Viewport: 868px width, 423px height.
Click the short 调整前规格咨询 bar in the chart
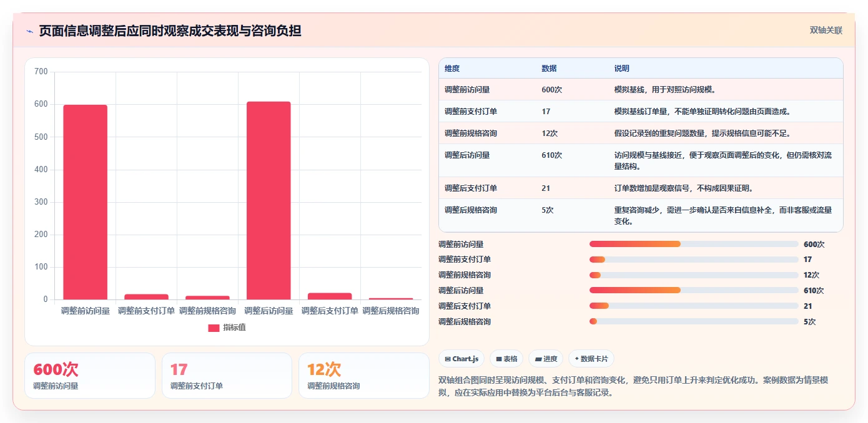pyautogui.click(x=207, y=298)
